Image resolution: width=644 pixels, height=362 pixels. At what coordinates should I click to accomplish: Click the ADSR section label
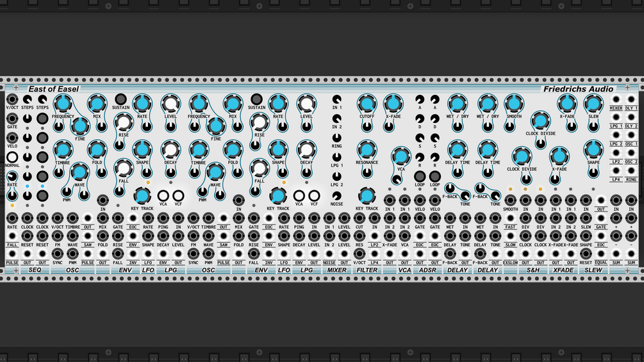pos(427,270)
